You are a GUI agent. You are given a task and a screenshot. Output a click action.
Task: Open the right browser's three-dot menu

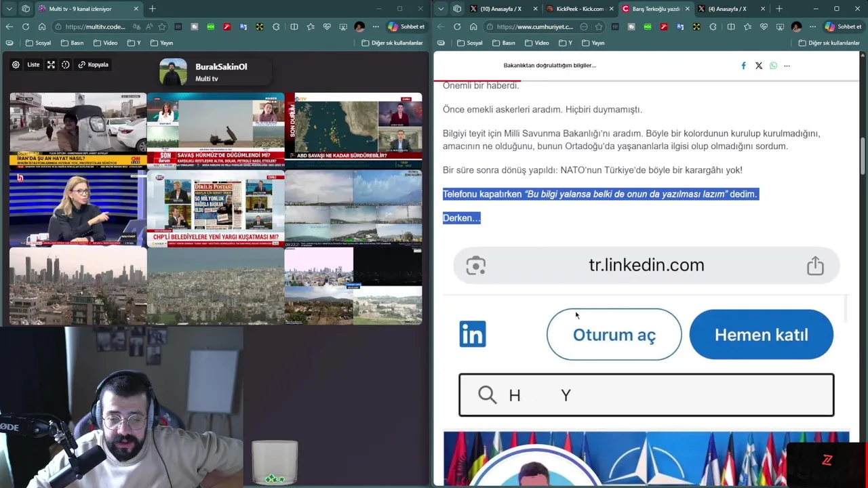[812, 26]
